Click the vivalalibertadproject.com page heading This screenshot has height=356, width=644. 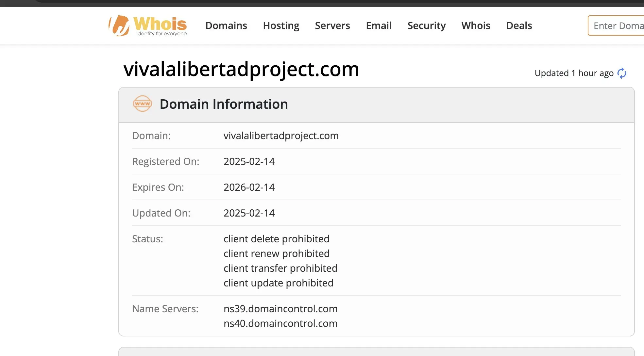(x=241, y=69)
